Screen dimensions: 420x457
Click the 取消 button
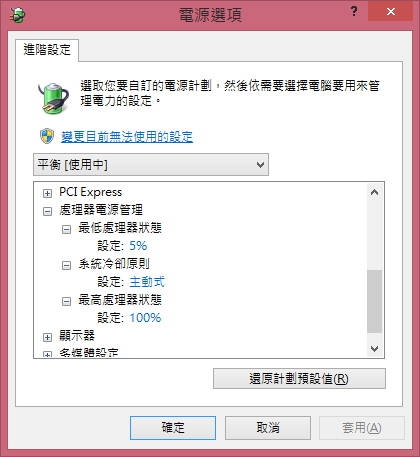pos(268,428)
